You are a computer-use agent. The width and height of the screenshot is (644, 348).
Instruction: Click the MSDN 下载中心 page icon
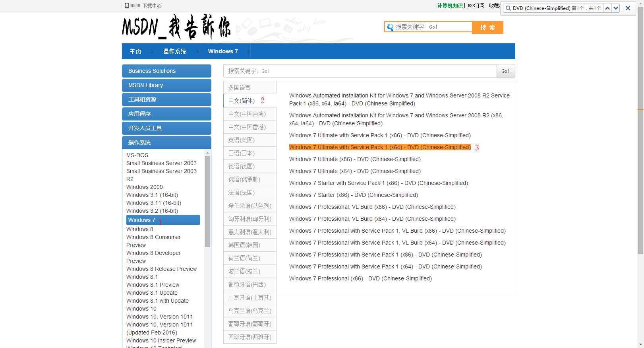127,6
